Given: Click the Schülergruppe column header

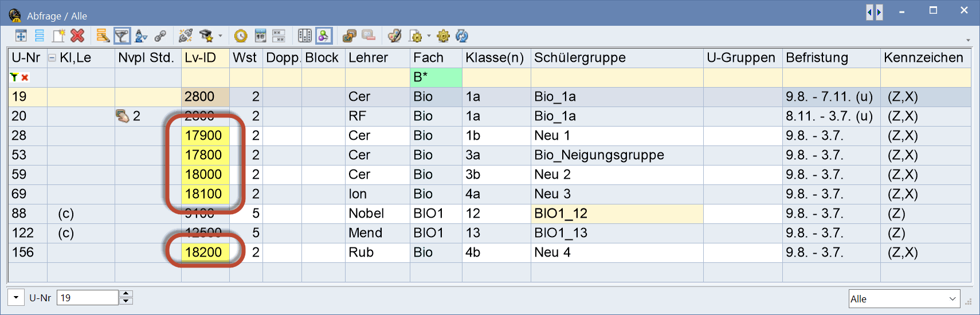Looking at the screenshot, I should [x=579, y=58].
